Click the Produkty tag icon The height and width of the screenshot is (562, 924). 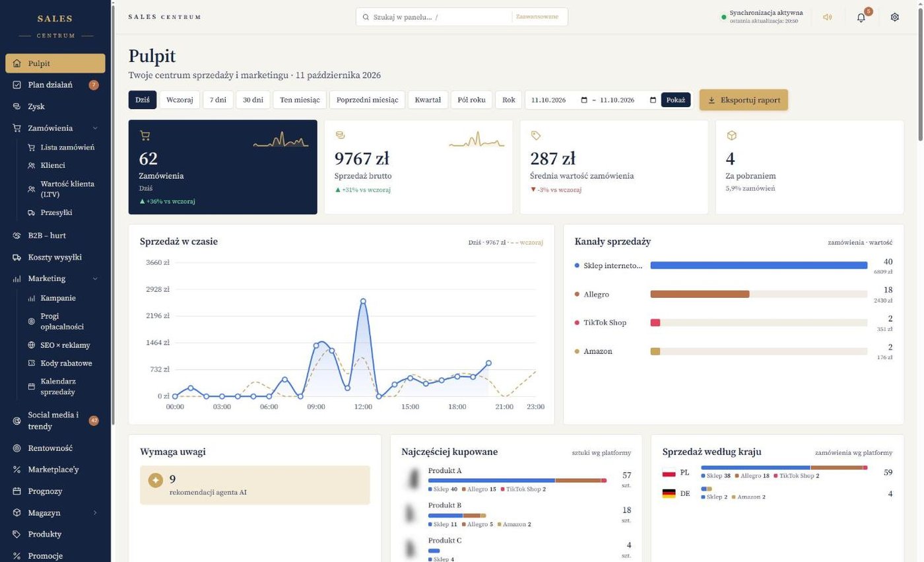[17, 534]
